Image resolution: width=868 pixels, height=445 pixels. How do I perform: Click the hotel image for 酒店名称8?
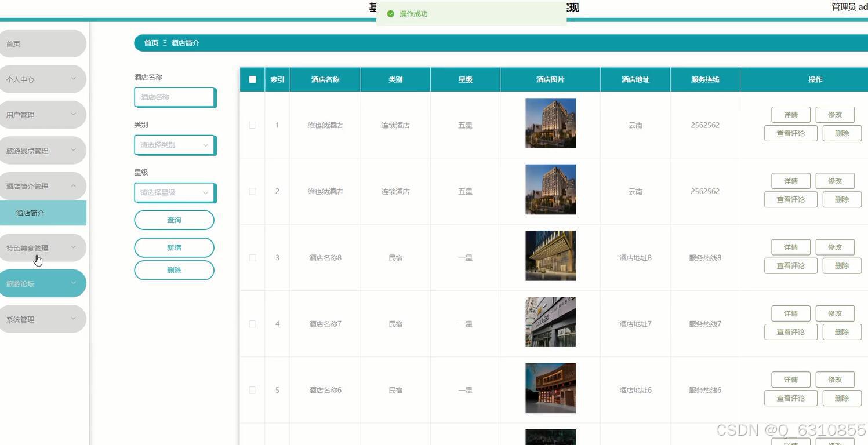(x=550, y=256)
